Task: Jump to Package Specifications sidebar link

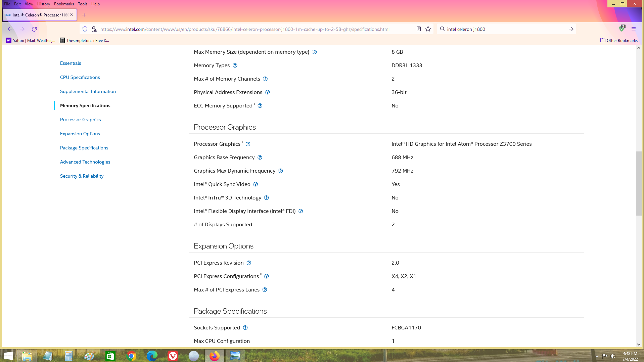Action: [x=84, y=148]
